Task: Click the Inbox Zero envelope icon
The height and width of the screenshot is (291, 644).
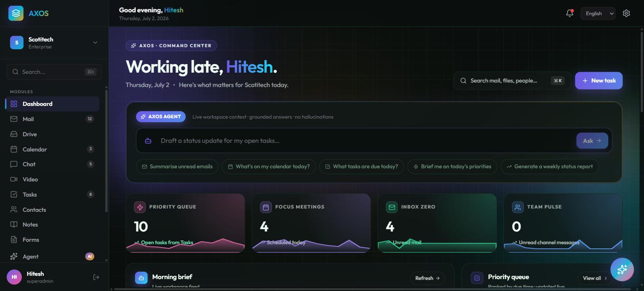Action: click(392, 207)
